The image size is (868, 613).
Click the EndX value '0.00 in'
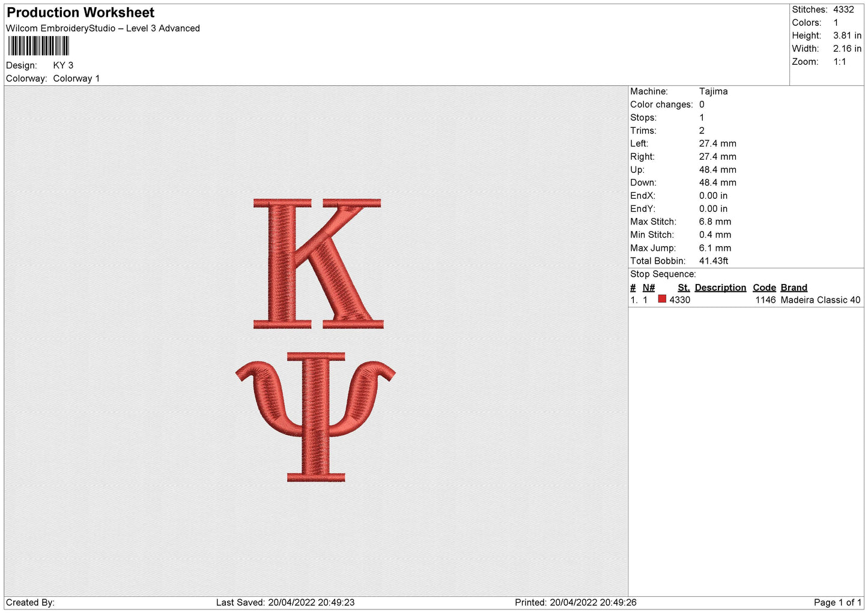(713, 196)
